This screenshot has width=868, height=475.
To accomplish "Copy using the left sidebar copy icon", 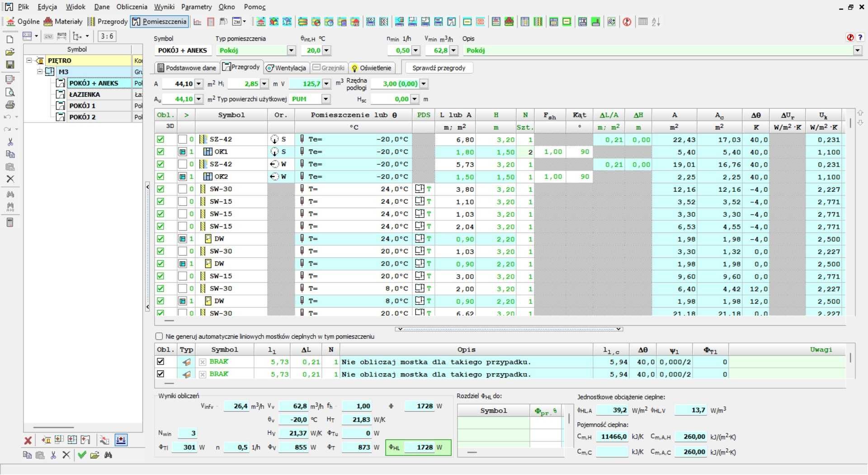I will tap(10, 154).
